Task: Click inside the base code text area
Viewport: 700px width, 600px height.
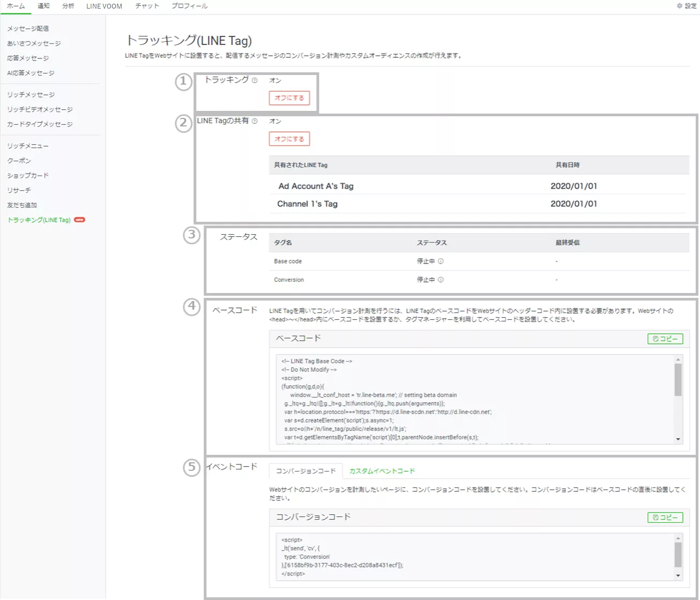Action: click(472, 399)
